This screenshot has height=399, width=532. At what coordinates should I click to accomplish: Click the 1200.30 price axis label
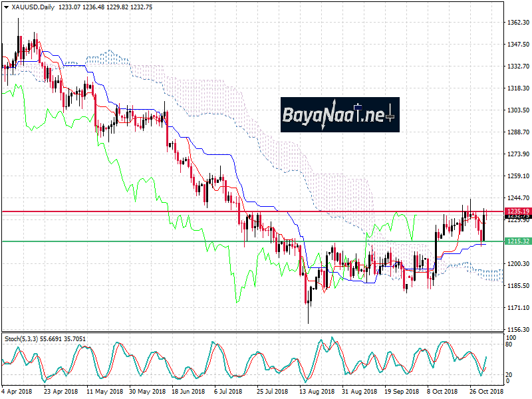click(516, 264)
